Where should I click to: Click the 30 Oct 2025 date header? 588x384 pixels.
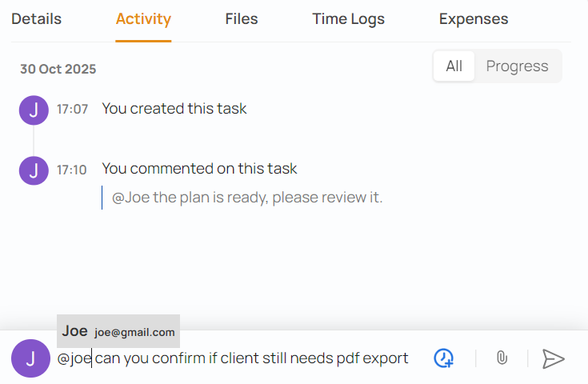point(58,70)
